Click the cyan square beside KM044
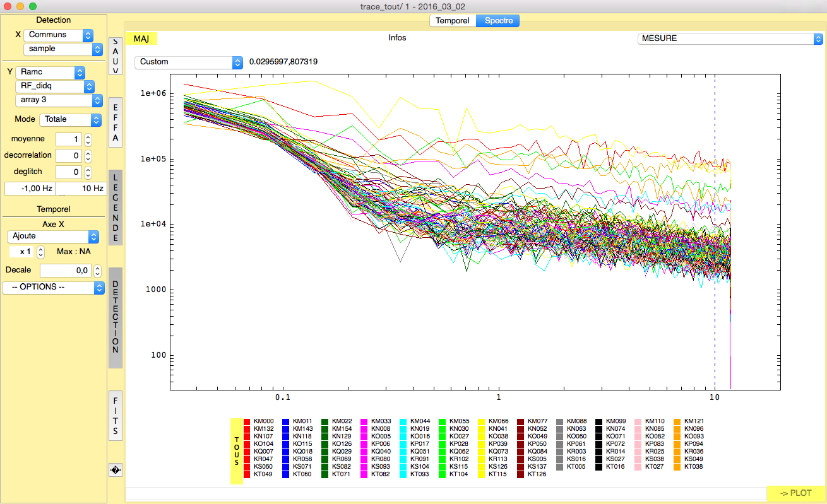This screenshot has height=504, width=827. 404,421
